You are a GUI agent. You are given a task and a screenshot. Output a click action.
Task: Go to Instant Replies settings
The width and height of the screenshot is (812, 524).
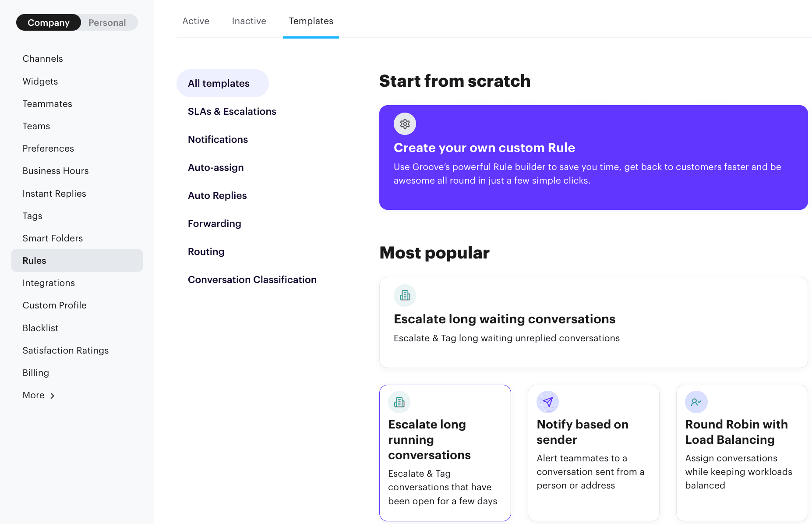(54, 194)
